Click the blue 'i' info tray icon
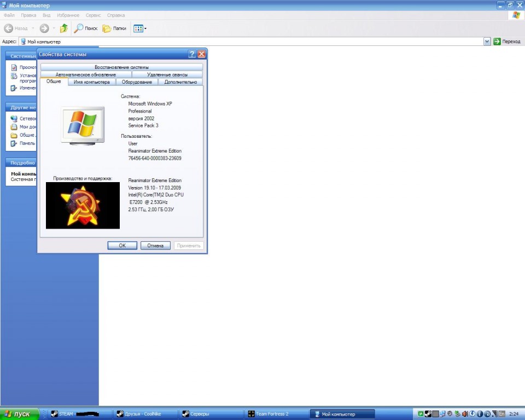Screen dimensions: 525x420 pyautogui.click(x=480, y=414)
